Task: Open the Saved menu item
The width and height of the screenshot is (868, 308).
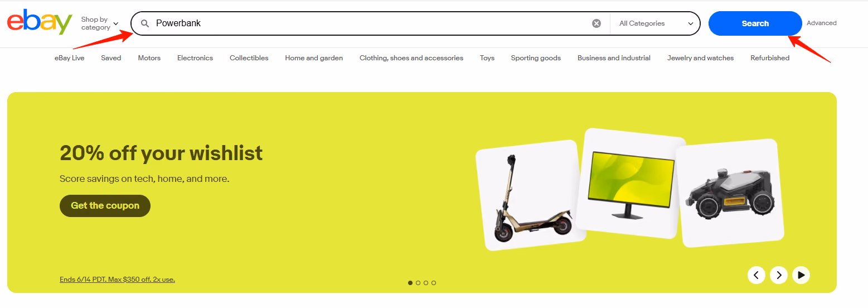Action: tap(111, 58)
